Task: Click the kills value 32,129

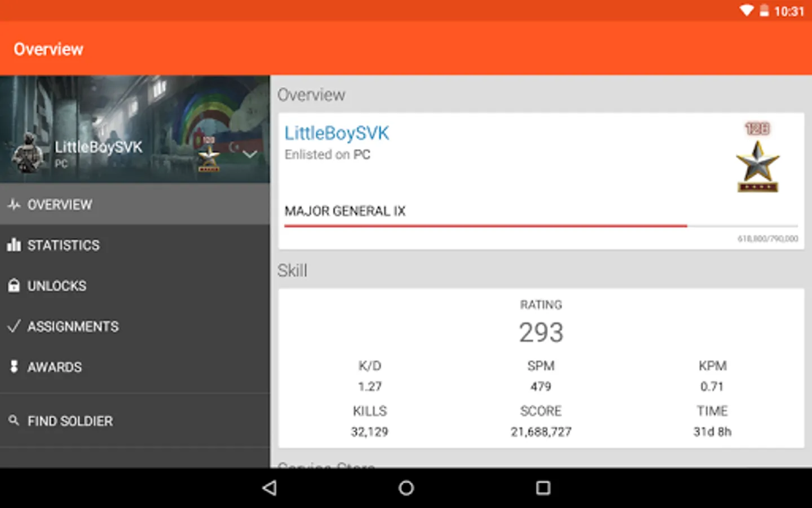Action: coord(370,432)
